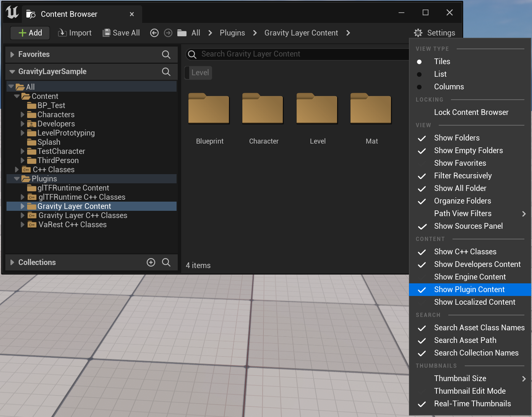
Task: Open the Thumbnail Size submenu
Action: point(460,378)
